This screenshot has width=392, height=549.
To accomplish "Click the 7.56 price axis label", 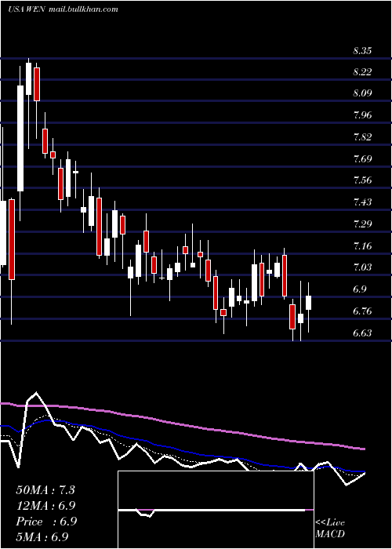I will click(x=362, y=180).
